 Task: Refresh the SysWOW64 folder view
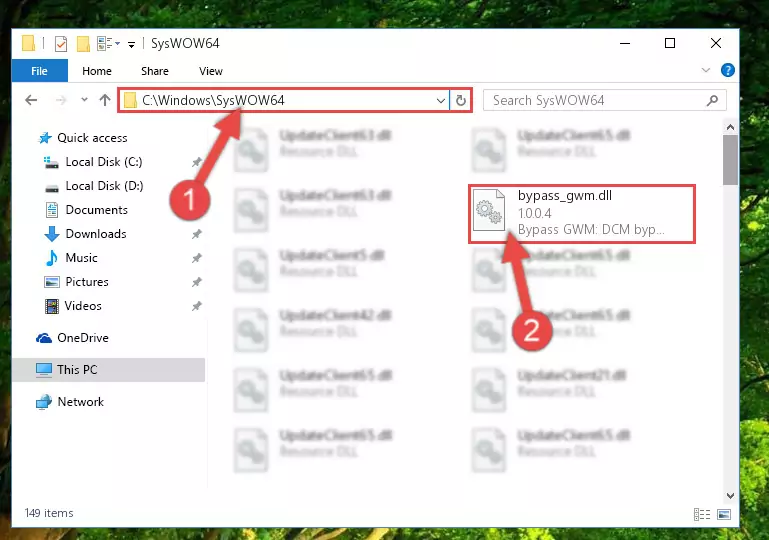click(461, 101)
